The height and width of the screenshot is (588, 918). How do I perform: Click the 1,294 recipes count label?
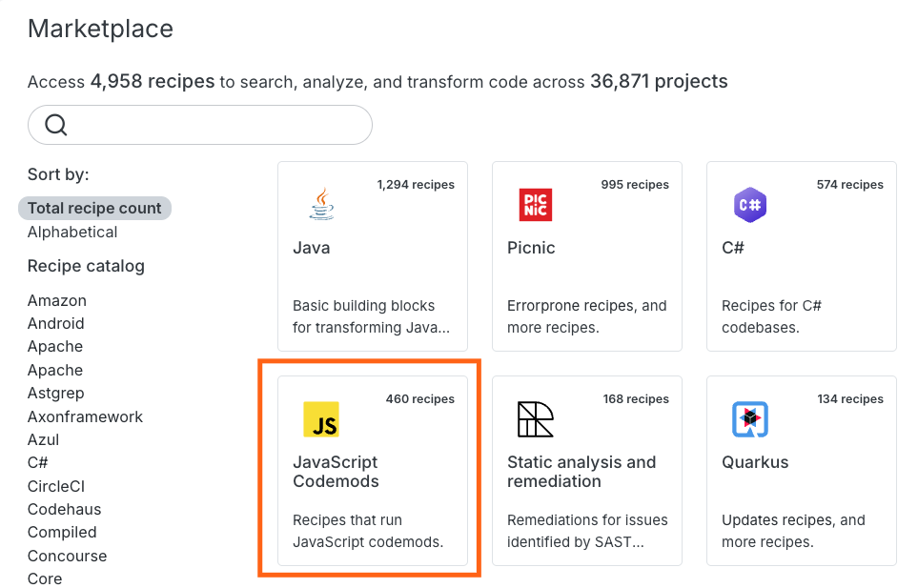pos(416,184)
